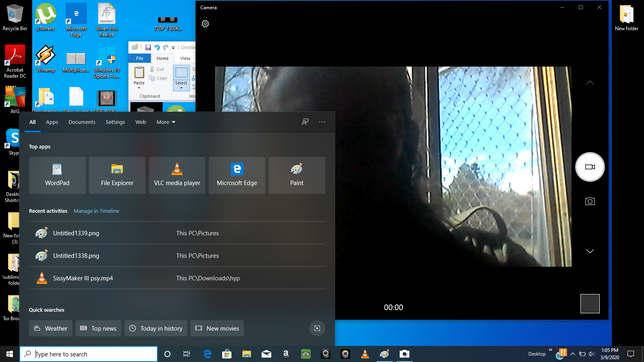The image size is (644, 362).
Task: Select the Recycle Bin desktop icon
Action: (x=15, y=17)
